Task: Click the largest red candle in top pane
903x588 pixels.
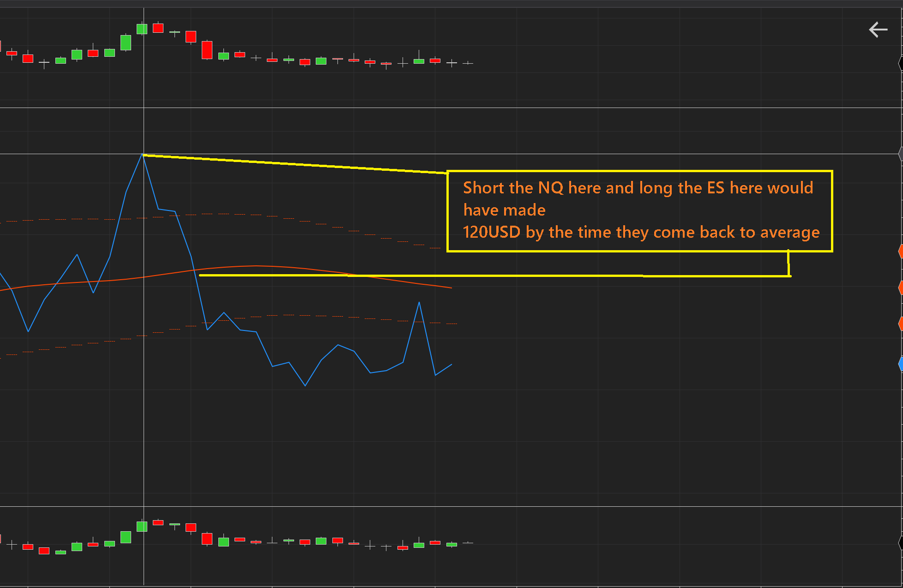Action: [x=207, y=50]
